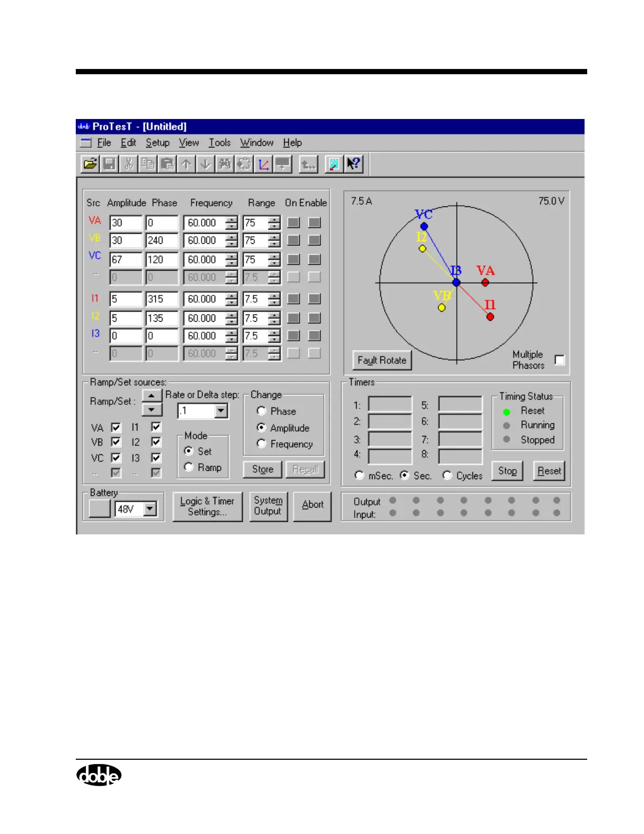Click the Open file toolbar icon

tap(90, 164)
